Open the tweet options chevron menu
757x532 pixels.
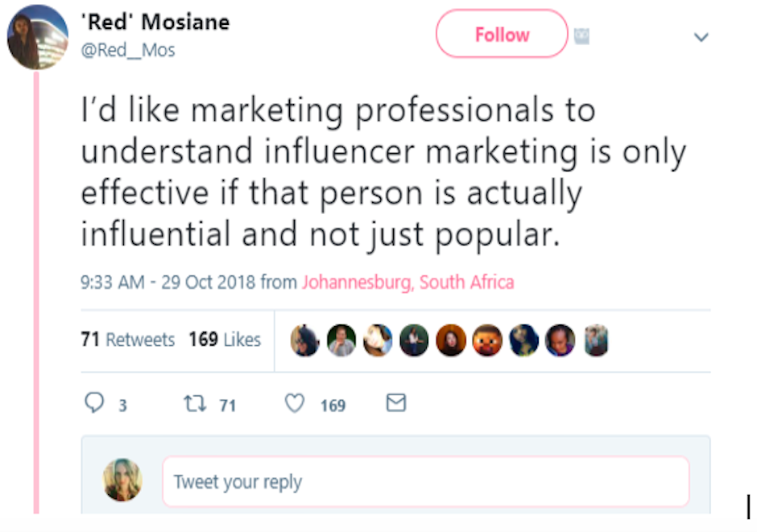click(x=701, y=37)
